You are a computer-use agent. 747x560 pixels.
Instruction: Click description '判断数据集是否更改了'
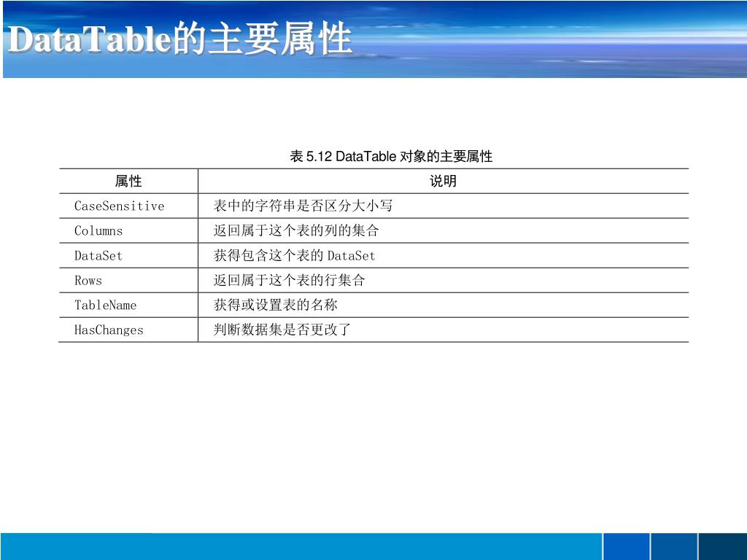point(282,330)
